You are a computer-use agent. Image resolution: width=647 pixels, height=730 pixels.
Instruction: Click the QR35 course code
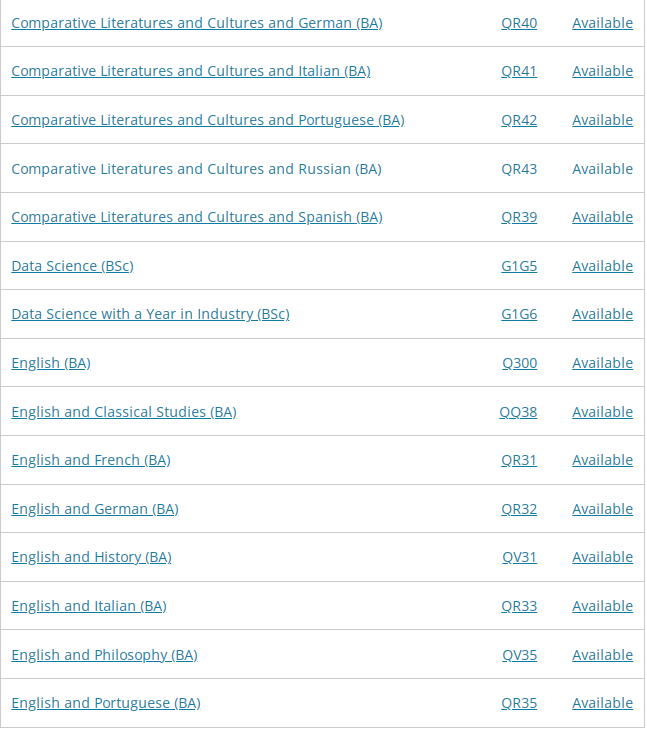coord(519,703)
